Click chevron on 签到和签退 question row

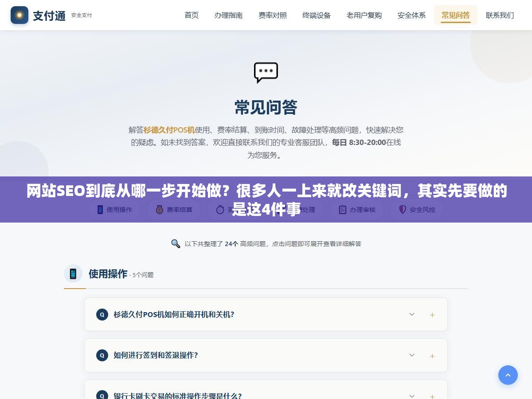(412, 355)
